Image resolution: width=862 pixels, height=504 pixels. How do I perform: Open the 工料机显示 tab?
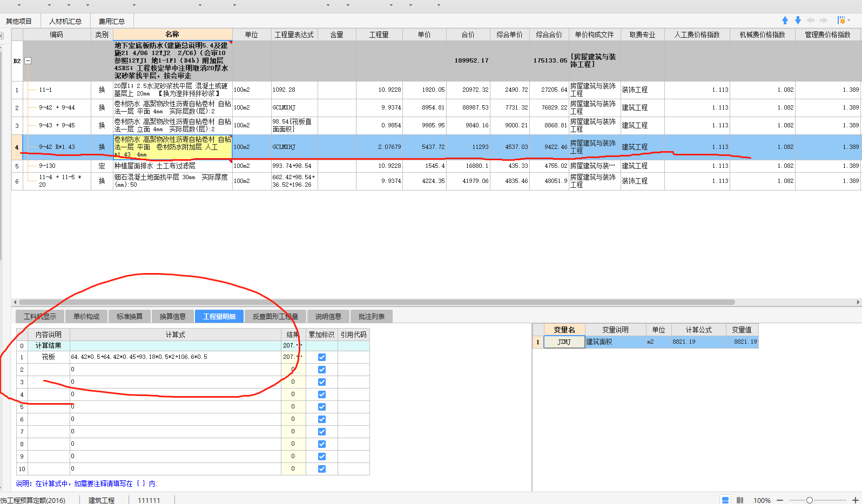click(40, 316)
